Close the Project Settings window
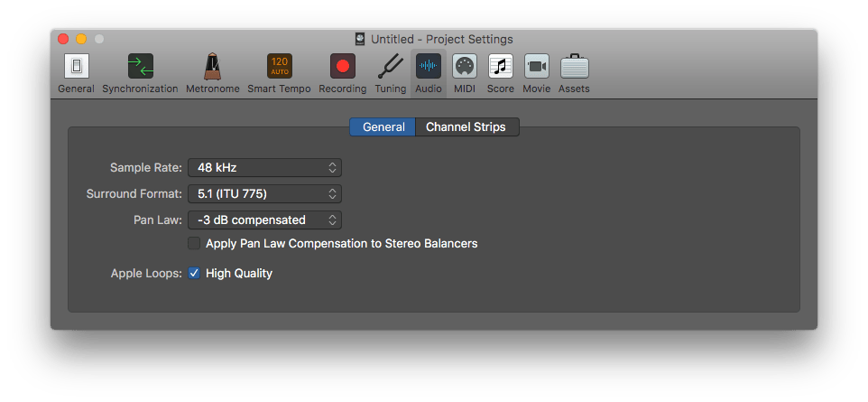The image size is (868, 402). click(63, 39)
